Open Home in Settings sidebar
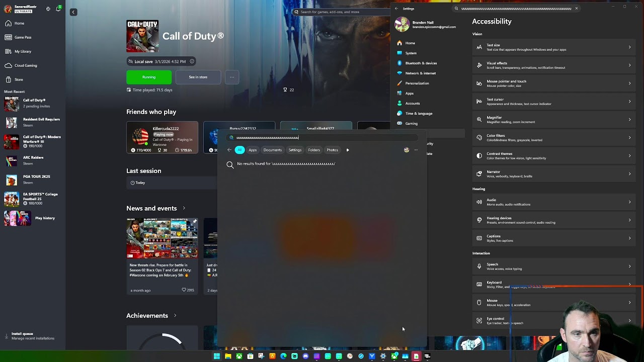Screen dimensions: 644x362 pos(410,43)
